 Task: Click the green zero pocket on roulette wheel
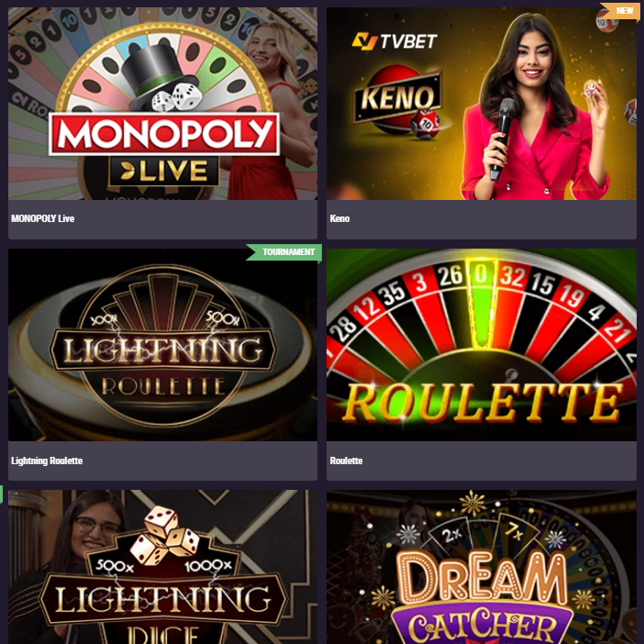(482, 304)
